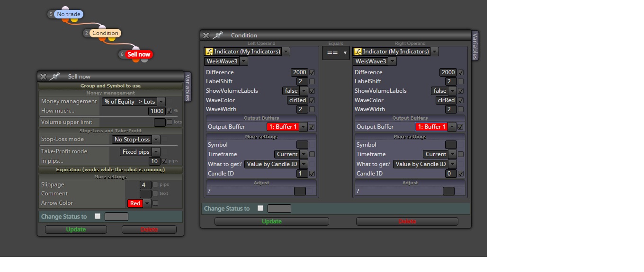Select the red Sell now block
This screenshot has width=644, height=272.
coord(139,54)
